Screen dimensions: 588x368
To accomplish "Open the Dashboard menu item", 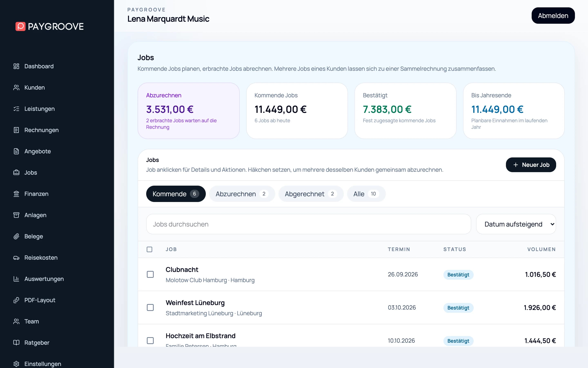I will [x=39, y=66].
